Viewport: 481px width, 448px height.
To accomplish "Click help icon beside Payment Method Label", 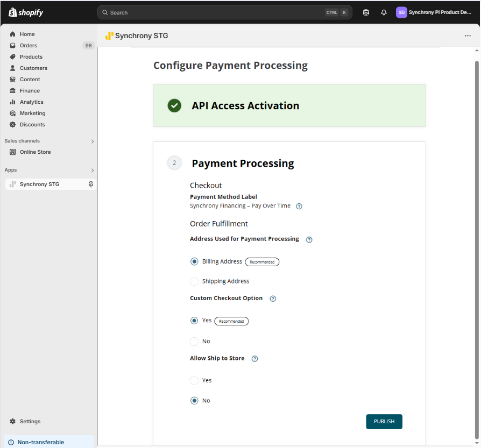I will click(299, 206).
